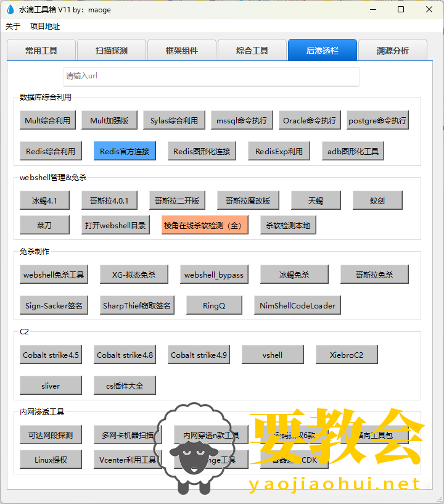Open webshell_bypass button
The width and height of the screenshot is (444, 504).
tap(214, 275)
